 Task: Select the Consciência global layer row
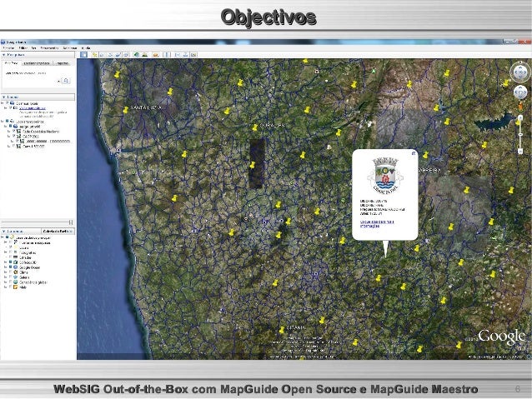point(33,282)
